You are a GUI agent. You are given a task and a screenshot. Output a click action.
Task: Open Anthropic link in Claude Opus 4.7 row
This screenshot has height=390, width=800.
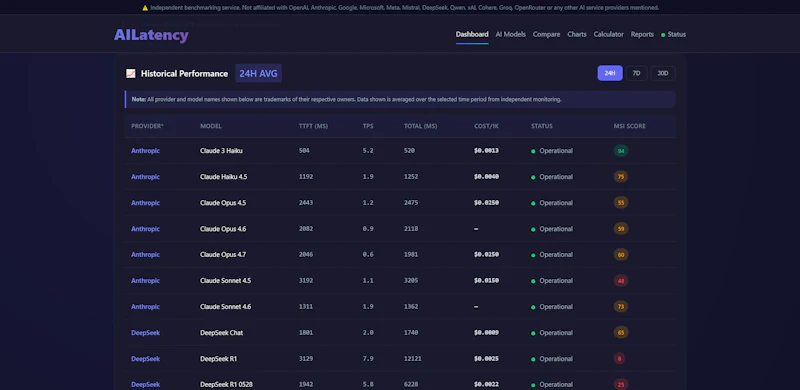pos(145,254)
